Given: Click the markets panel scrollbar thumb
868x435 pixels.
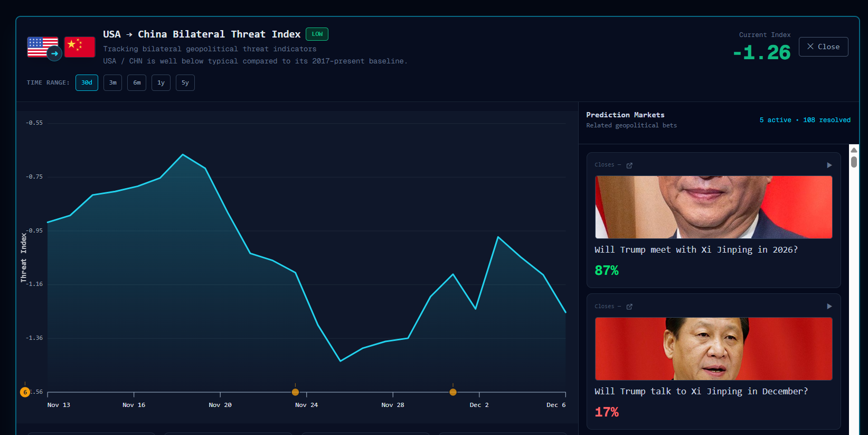Looking at the screenshot, I should click(854, 162).
